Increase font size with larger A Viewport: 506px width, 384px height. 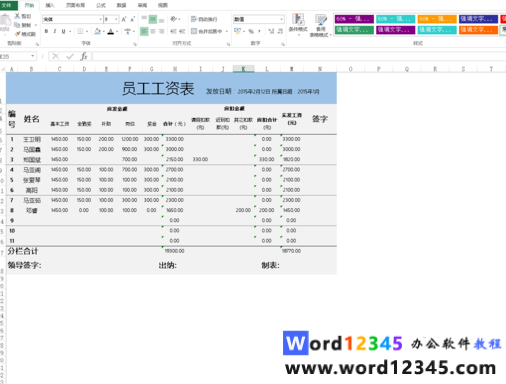click(124, 19)
